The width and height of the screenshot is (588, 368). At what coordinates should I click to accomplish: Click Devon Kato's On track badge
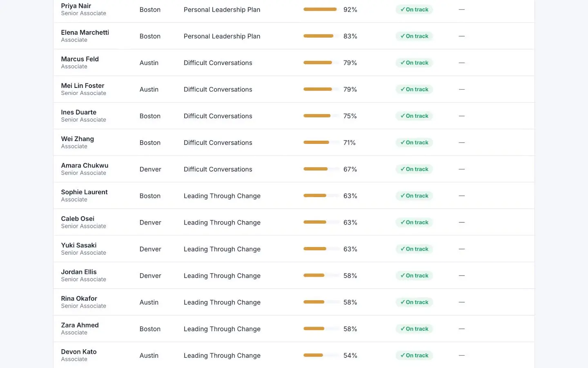coord(414,355)
